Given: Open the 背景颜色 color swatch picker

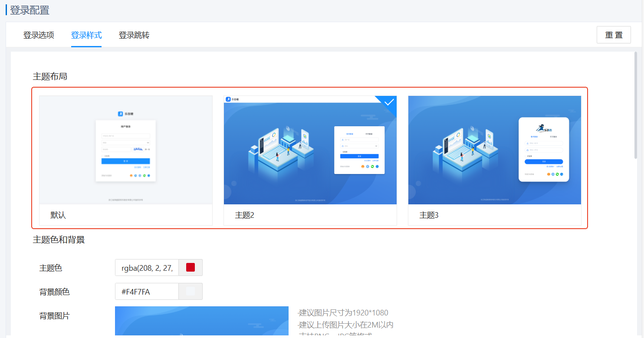Looking at the screenshot, I should 191,292.
